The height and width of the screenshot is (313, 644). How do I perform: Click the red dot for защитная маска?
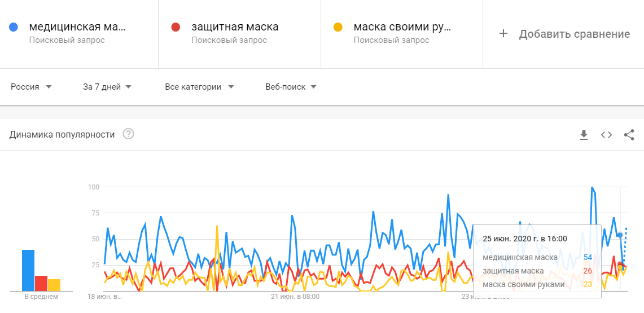(x=176, y=27)
